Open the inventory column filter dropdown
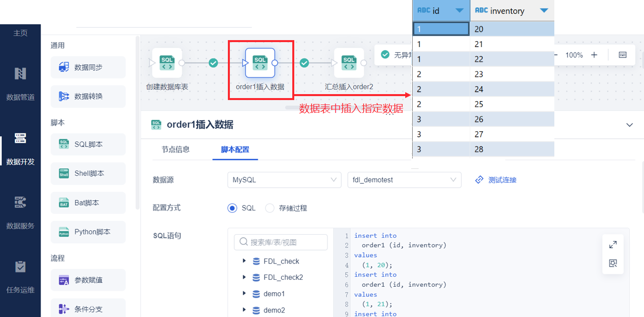 [544, 10]
